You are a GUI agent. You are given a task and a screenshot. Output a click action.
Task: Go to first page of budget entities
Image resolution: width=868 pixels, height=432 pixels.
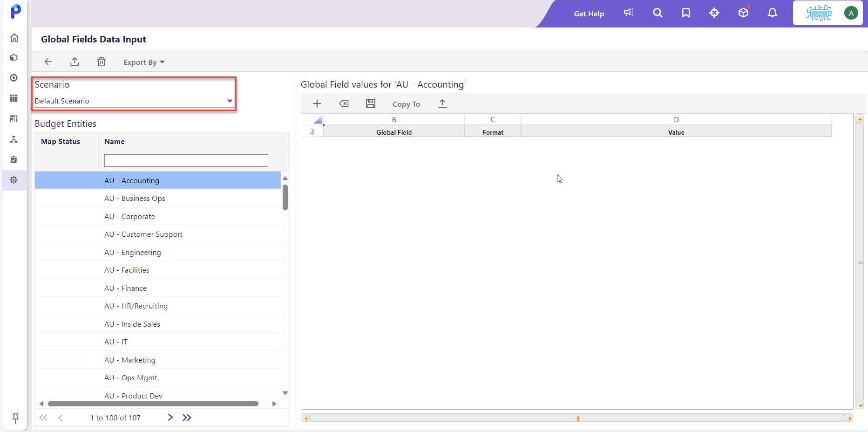[43, 418]
